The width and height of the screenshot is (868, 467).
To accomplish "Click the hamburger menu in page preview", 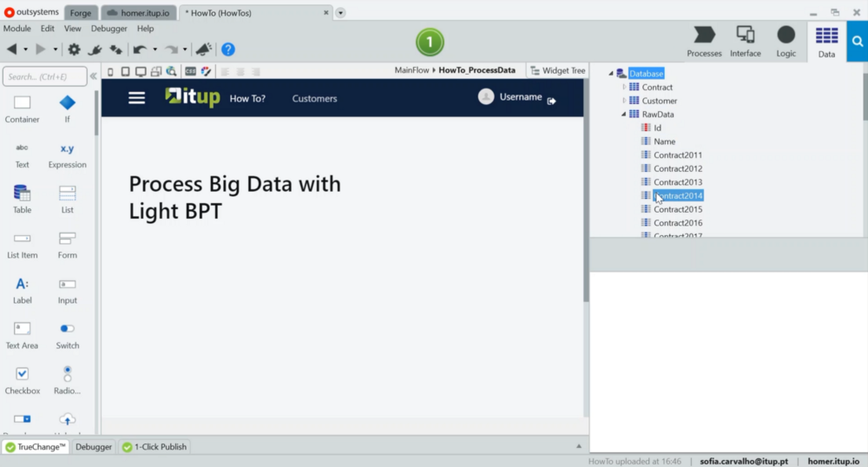I will point(137,98).
